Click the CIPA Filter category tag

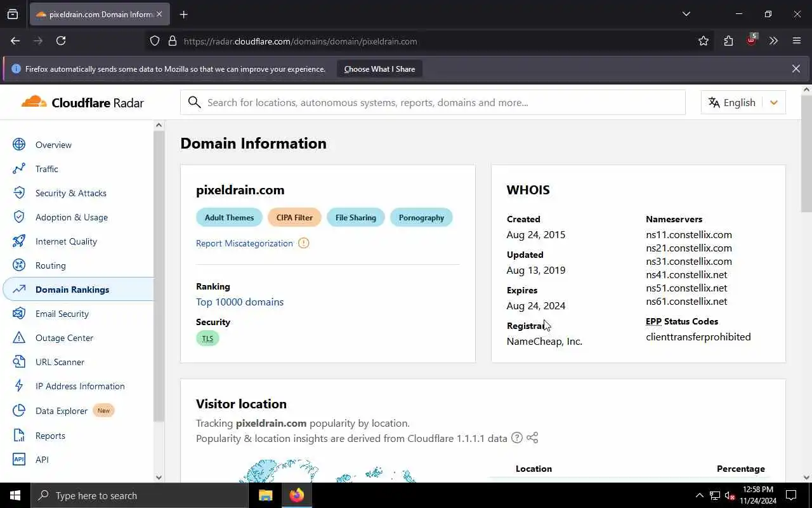click(x=294, y=217)
